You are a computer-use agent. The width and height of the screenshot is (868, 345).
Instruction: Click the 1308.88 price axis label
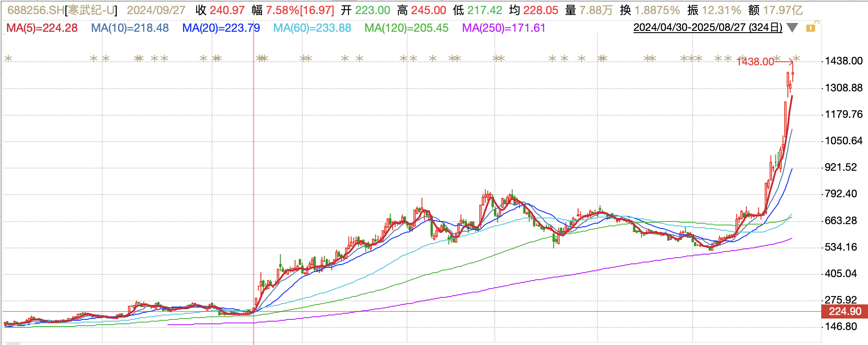click(844, 88)
